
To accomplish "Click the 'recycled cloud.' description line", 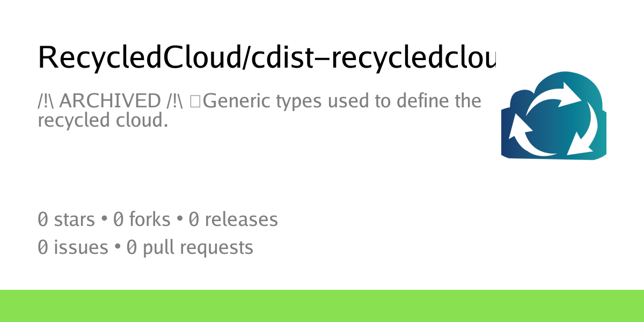I will click(x=103, y=120).
